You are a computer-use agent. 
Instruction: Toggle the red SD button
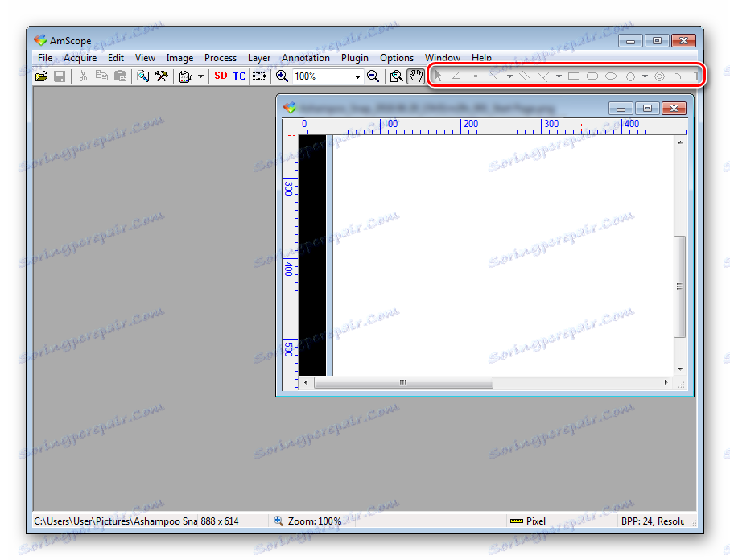pos(221,76)
